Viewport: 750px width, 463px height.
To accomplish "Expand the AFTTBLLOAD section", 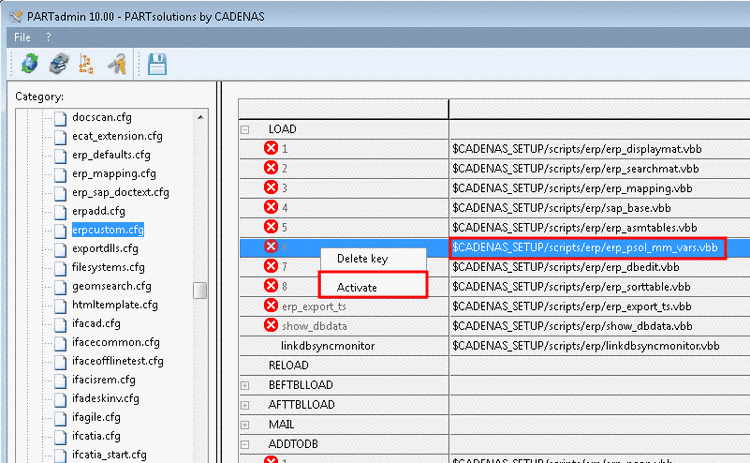I will pos(245,405).
